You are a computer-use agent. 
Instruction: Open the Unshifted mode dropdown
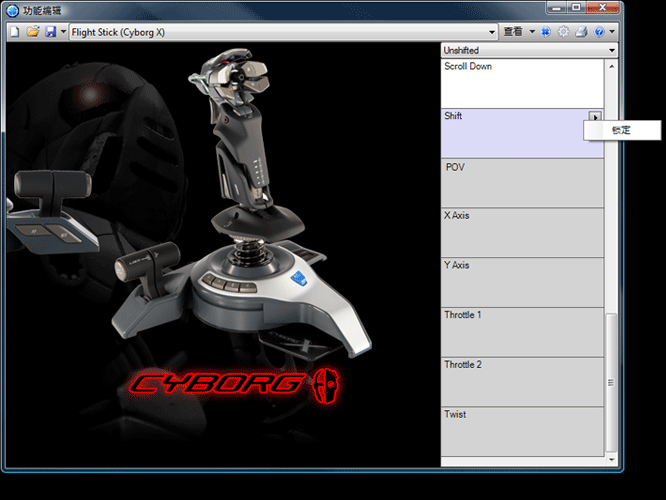pyautogui.click(x=530, y=51)
